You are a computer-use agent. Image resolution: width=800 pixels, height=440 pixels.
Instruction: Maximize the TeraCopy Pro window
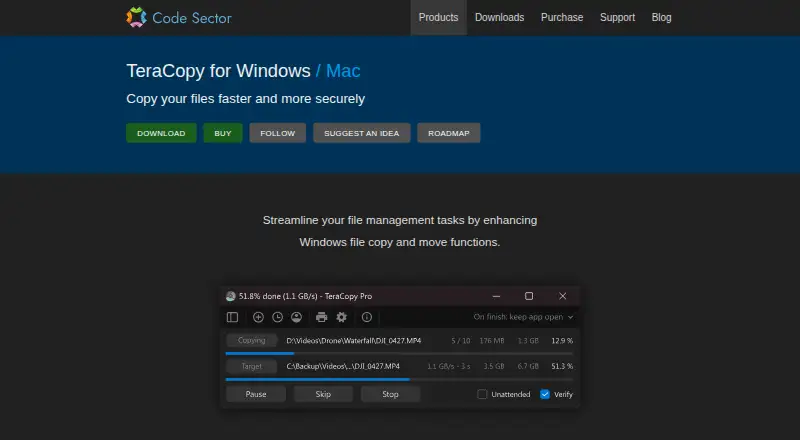[x=529, y=296]
